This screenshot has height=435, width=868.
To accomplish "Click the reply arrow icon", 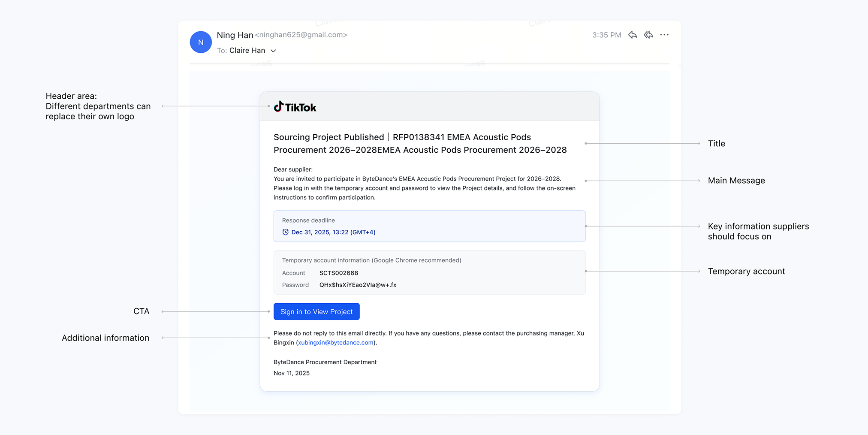I will [x=632, y=35].
